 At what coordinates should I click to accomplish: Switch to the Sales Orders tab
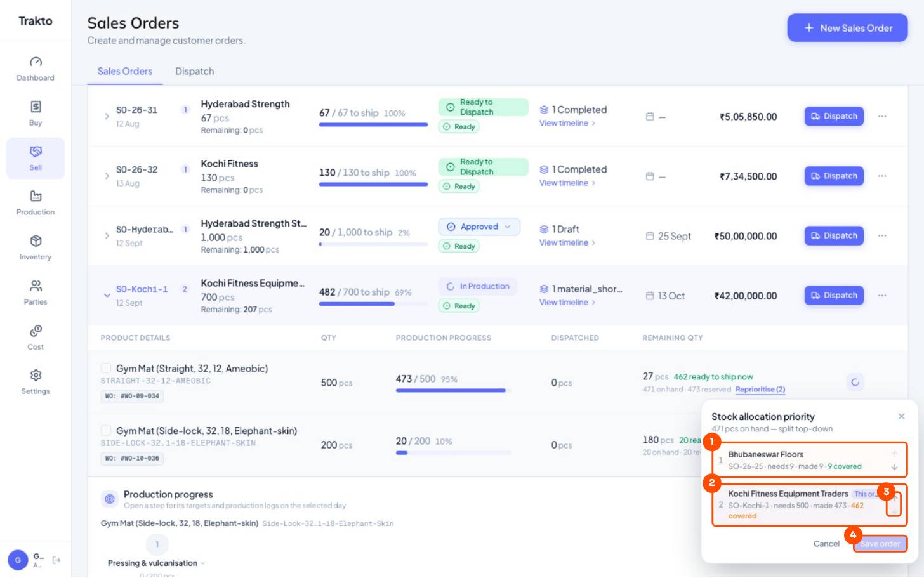pos(125,71)
